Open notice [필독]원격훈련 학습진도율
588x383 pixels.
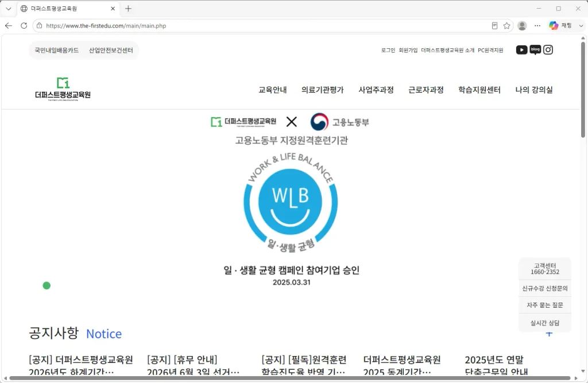coord(304,365)
